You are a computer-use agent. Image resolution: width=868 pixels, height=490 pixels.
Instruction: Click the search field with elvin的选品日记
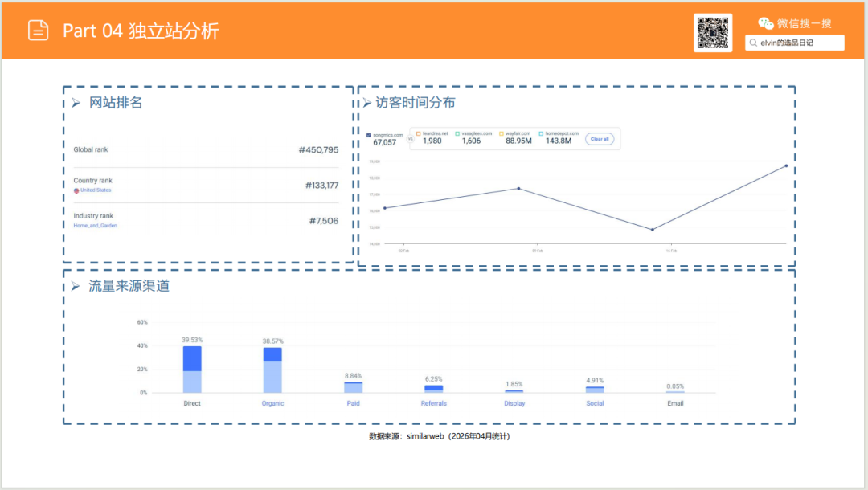click(794, 43)
